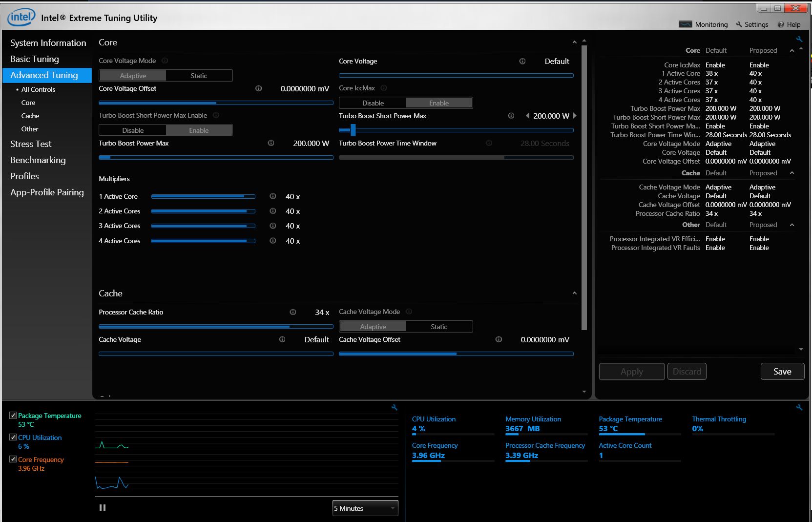
Task: Show info icon for 1 Active Core
Action: coord(273,196)
